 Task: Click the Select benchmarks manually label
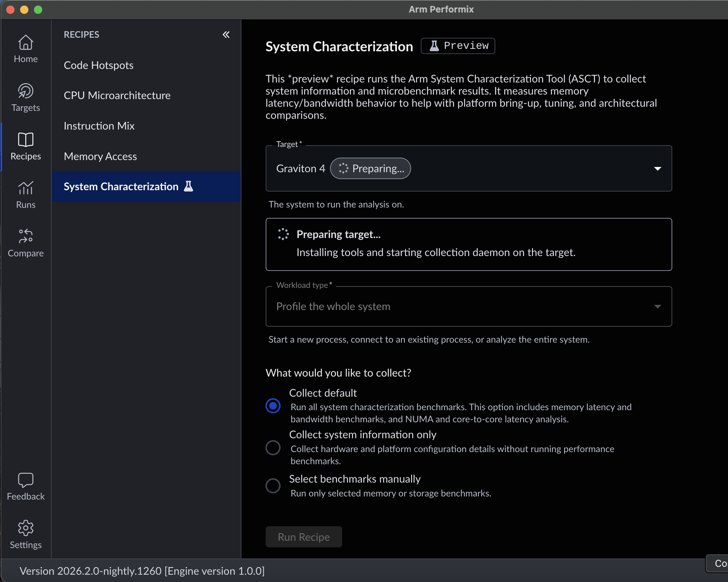(355, 479)
